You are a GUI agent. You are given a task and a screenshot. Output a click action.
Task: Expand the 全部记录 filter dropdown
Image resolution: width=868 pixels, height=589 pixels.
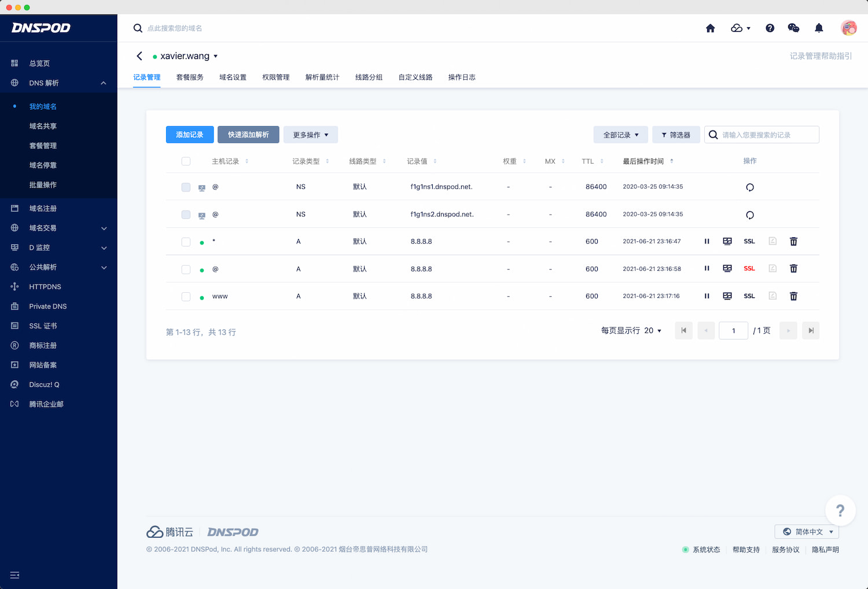(620, 135)
